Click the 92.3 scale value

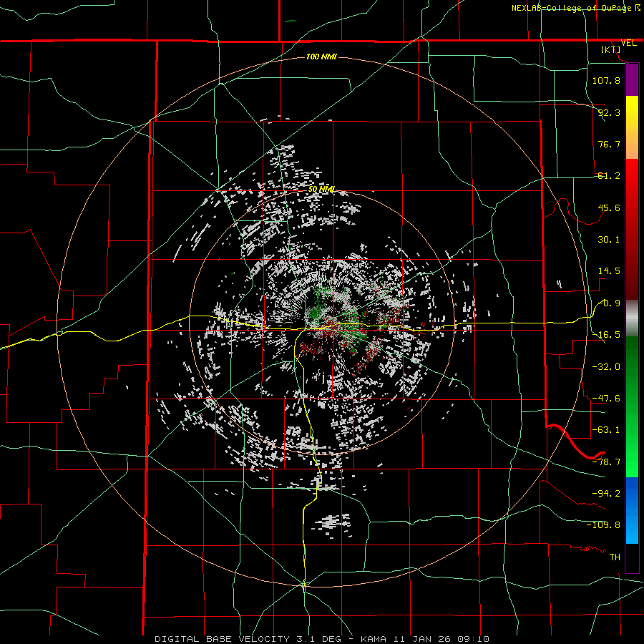point(609,112)
